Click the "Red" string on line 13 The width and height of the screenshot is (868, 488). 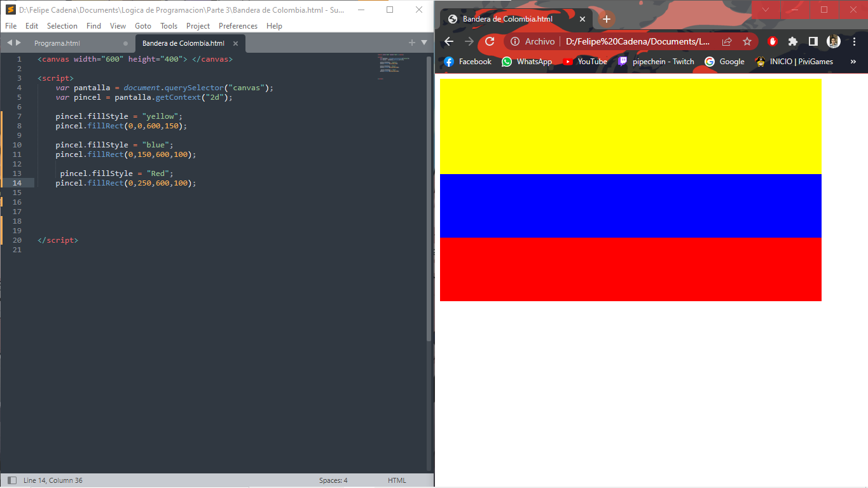click(x=158, y=173)
